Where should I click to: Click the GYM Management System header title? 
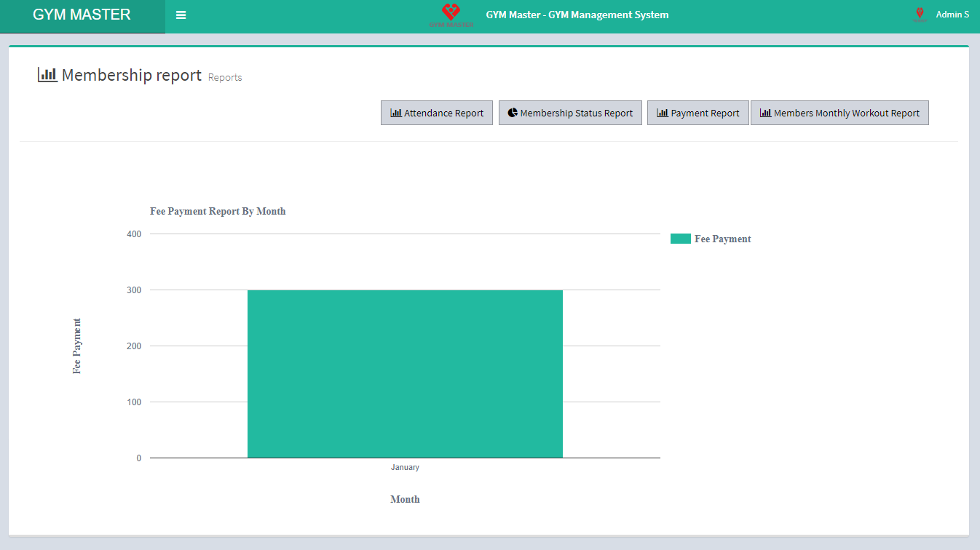click(x=577, y=15)
